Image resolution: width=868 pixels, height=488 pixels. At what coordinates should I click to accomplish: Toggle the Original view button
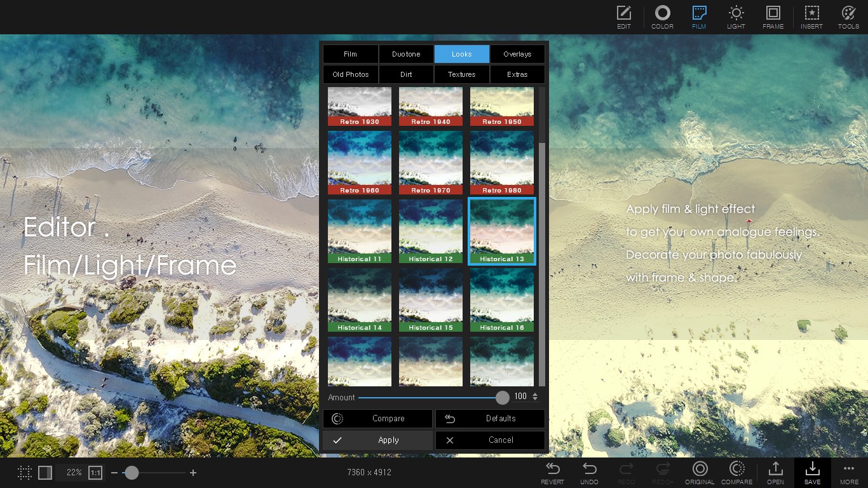[700, 471]
